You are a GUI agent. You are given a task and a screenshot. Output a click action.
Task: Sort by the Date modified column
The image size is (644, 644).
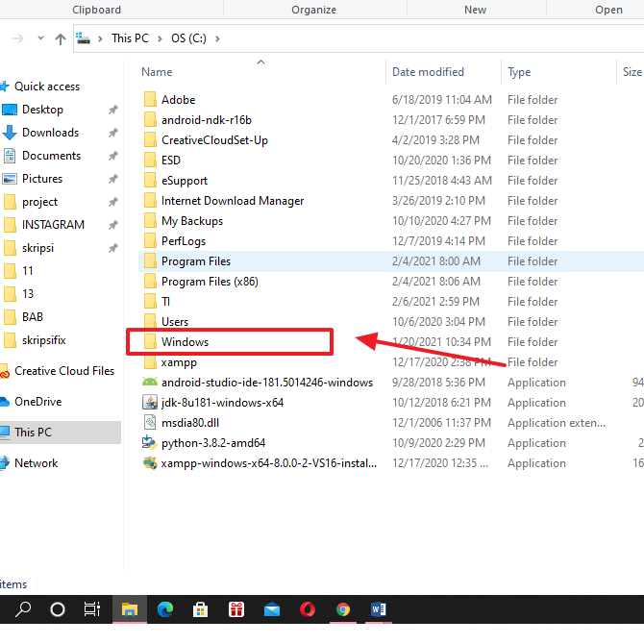(428, 72)
